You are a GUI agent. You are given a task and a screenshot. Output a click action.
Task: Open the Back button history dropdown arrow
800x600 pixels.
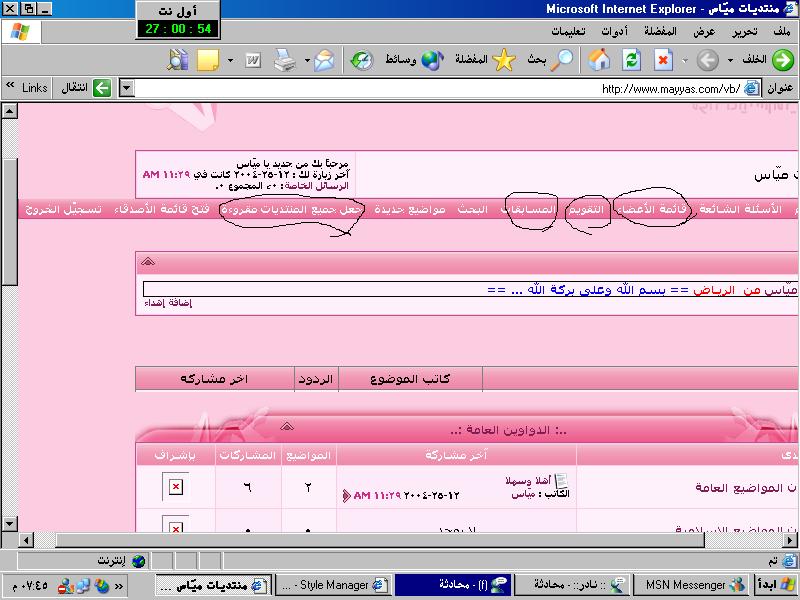[731, 60]
